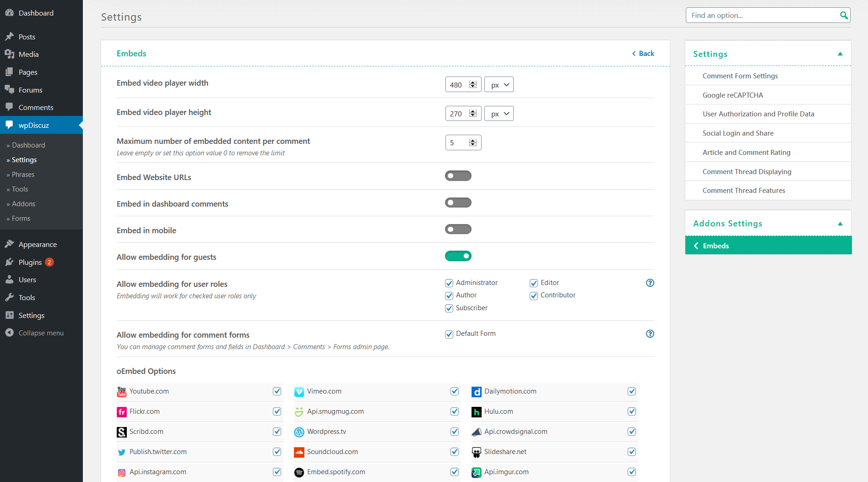Click the search magnifier icon

[x=843, y=16]
